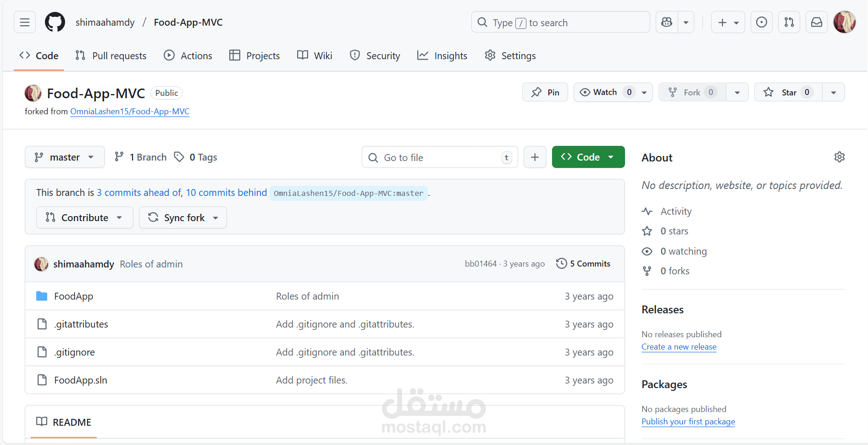
Task: Expand the Fork options dropdown arrow
Action: 737,92
